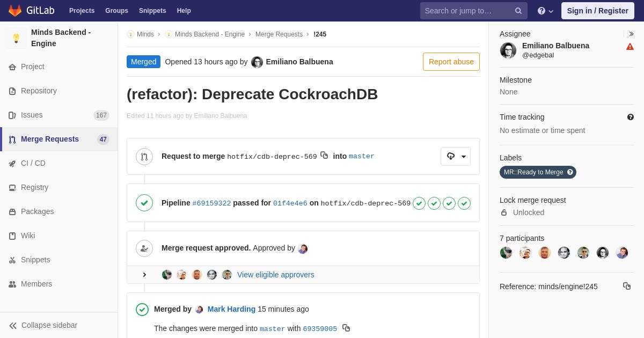Open the Snippets sidebar item

tap(59, 260)
